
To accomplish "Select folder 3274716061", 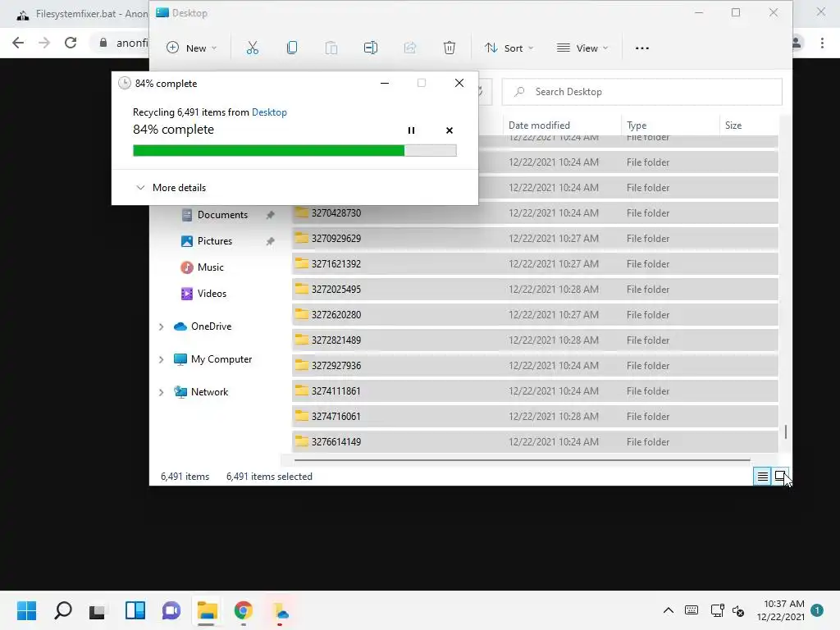I will coord(535,416).
